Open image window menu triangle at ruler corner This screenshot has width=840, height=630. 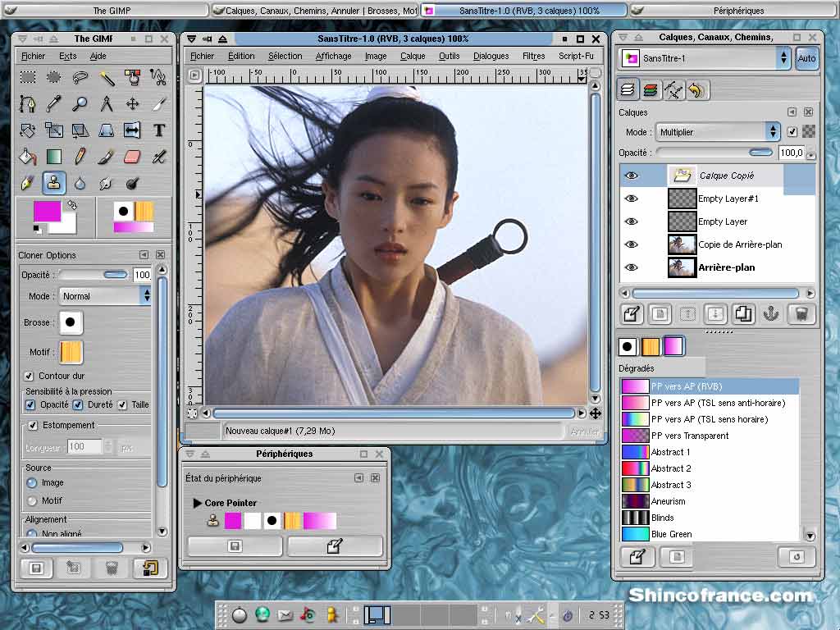click(x=195, y=75)
